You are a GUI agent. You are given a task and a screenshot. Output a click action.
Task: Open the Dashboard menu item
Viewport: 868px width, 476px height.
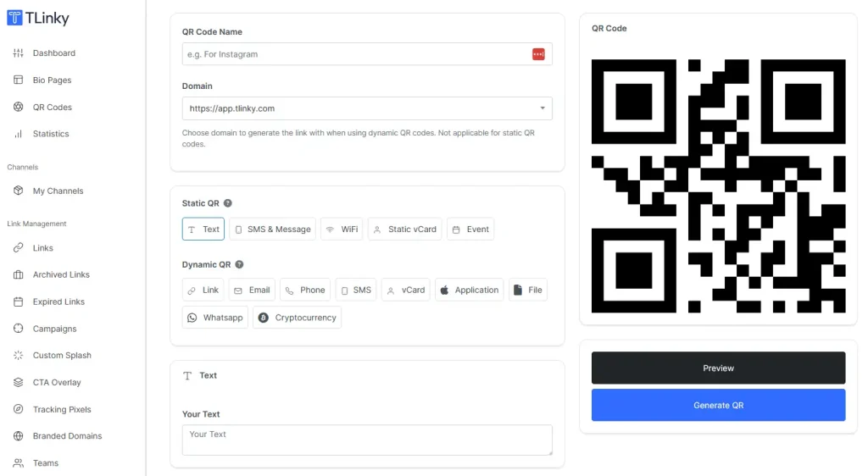pyautogui.click(x=53, y=53)
